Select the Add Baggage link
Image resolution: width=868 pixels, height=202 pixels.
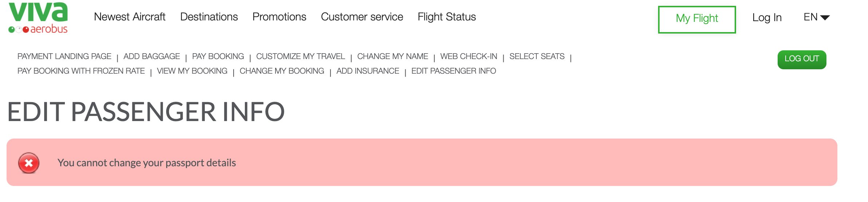(152, 57)
